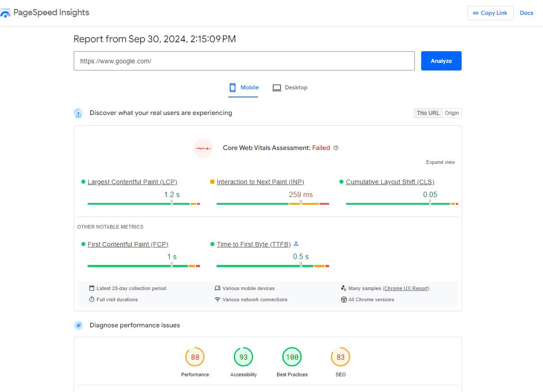
Task: Click the TTFB distribution bar
Action: click(273, 266)
